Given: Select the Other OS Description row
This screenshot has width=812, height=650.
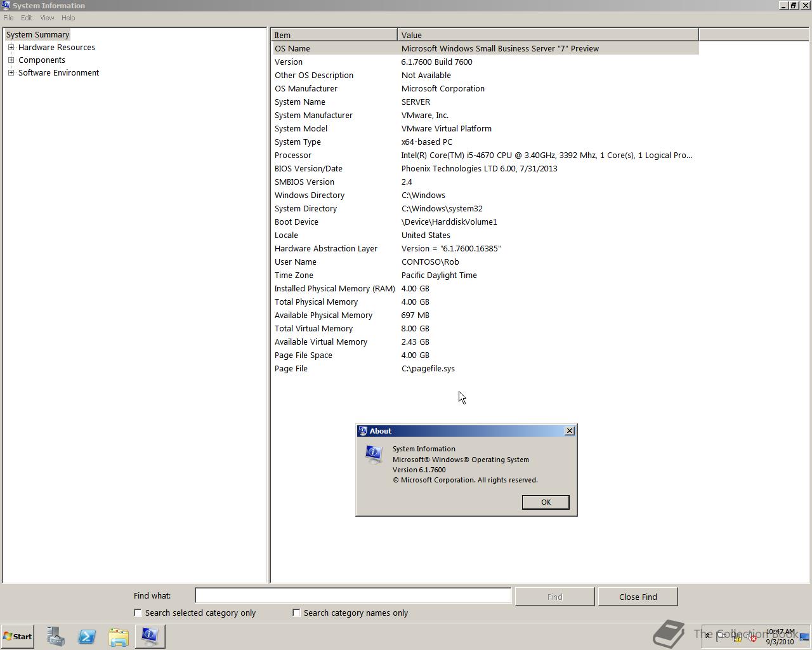Looking at the screenshot, I should tap(485, 75).
